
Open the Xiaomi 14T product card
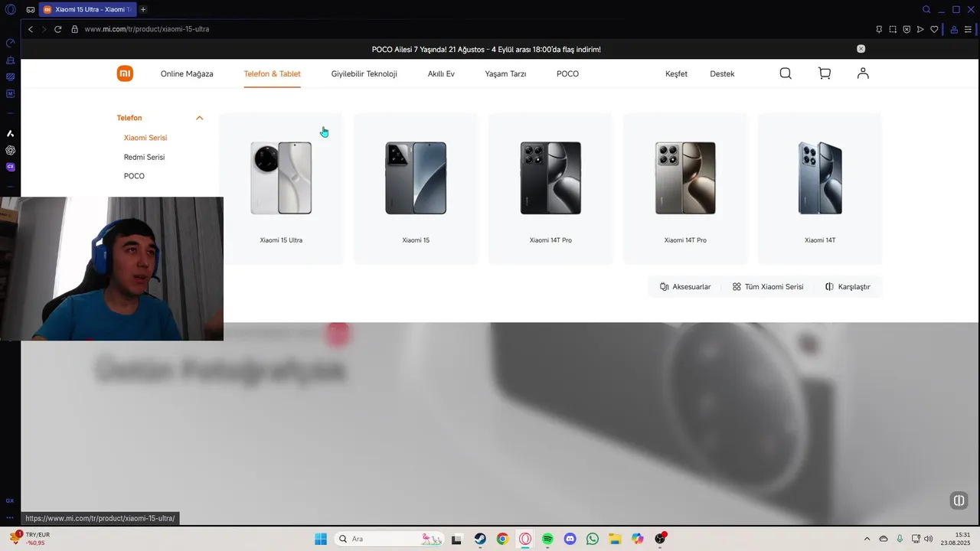[x=820, y=189]
